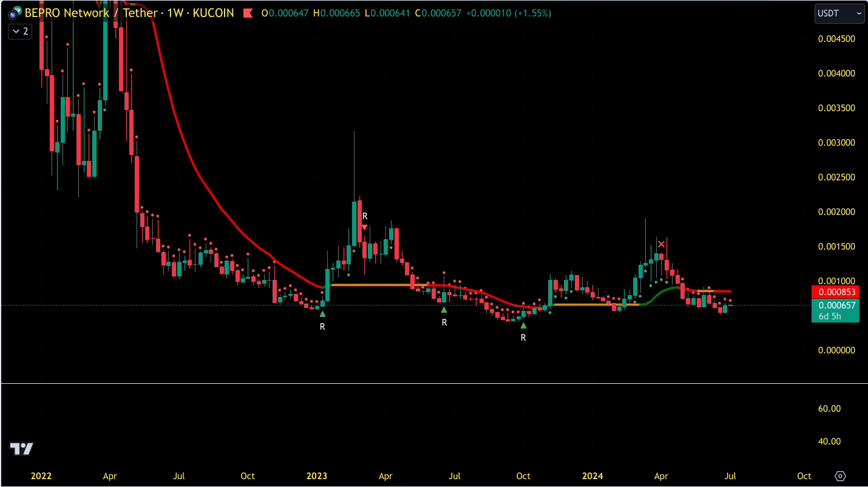
Task: Click the open value O0.000647
Action: coord(285,13)
